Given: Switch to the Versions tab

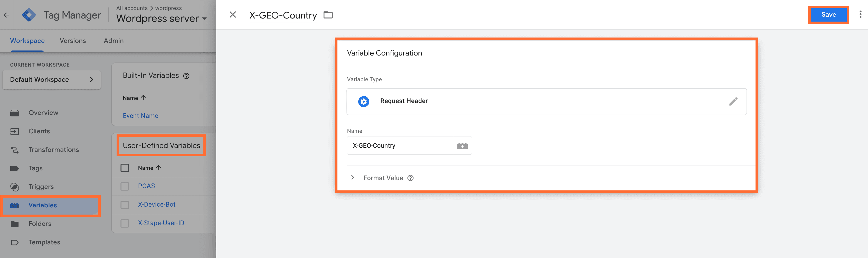Looking at the screenshot, I should tap(73, 40).
